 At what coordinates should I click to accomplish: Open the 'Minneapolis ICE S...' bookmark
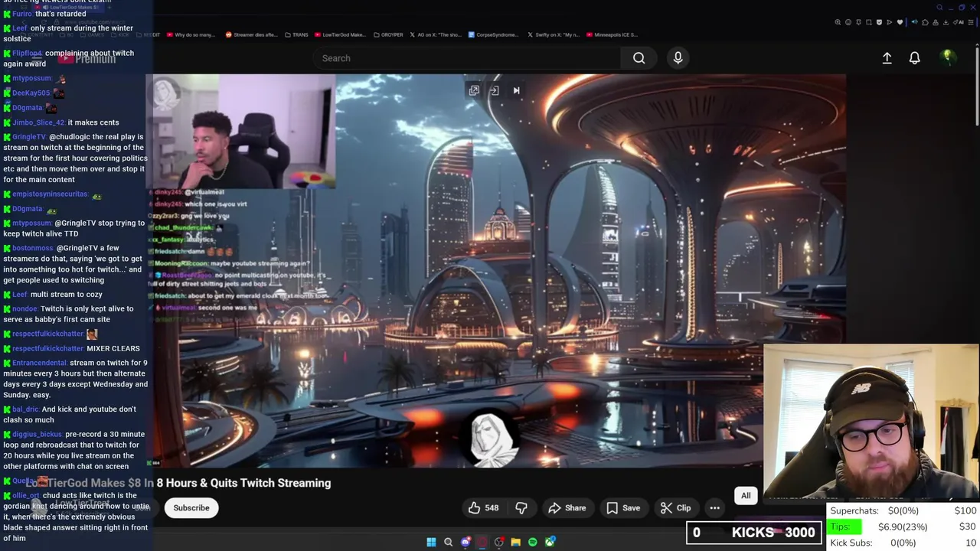[612, 34]
